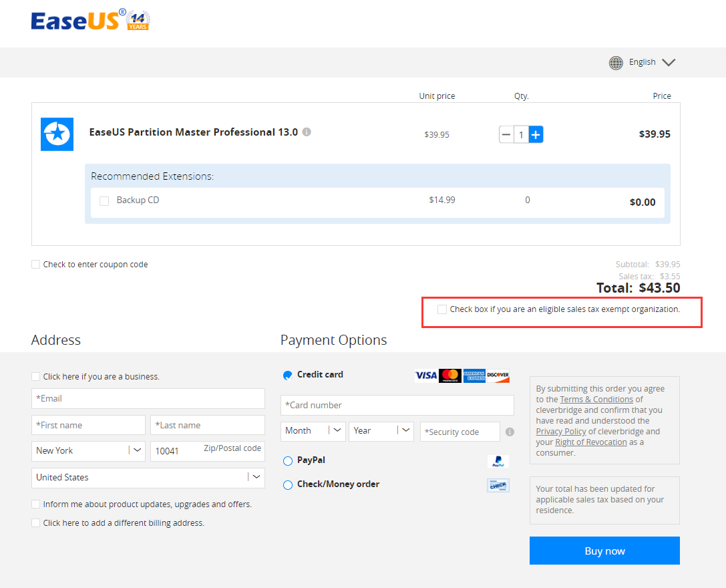Open the New York state dropdown
The height and width of the screenshot is (588, 726).
[88, 451]
